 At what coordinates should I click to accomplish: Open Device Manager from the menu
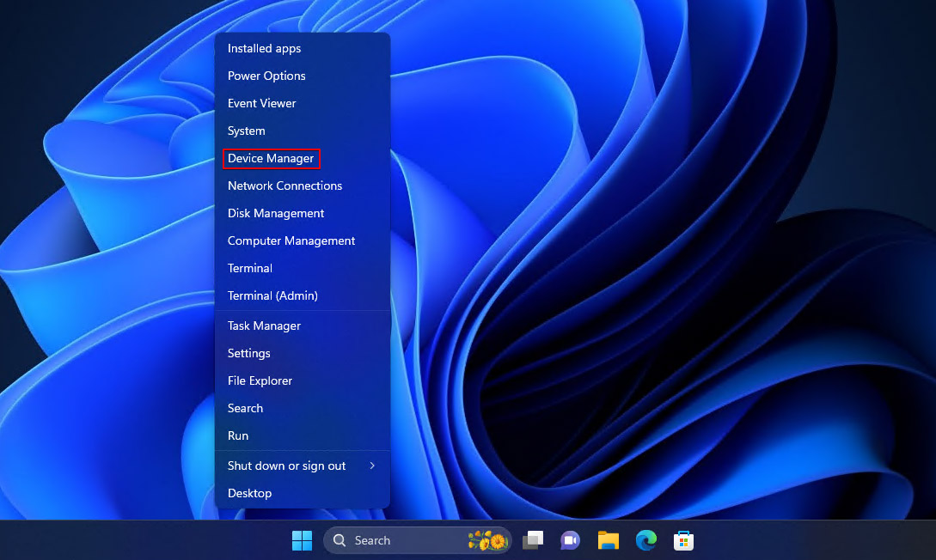[x=271, y=158]
